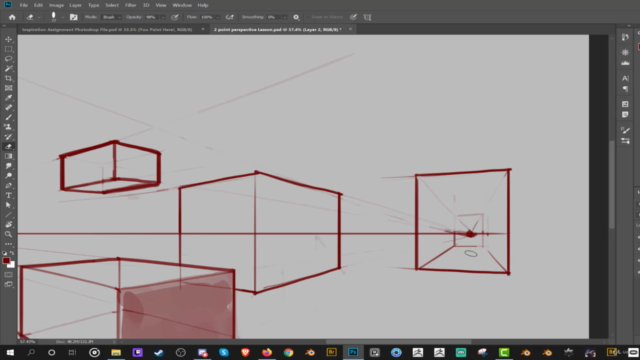Open the eraser Mode dropdown
The height and width of the screenshot is (360, 640).
pos(111,17)
